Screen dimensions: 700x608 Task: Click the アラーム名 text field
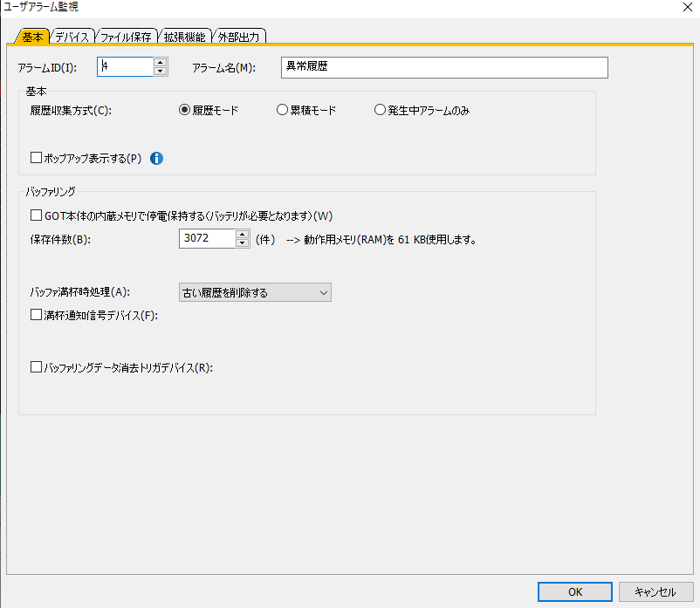pyautogui.click(x=444, y=67)
